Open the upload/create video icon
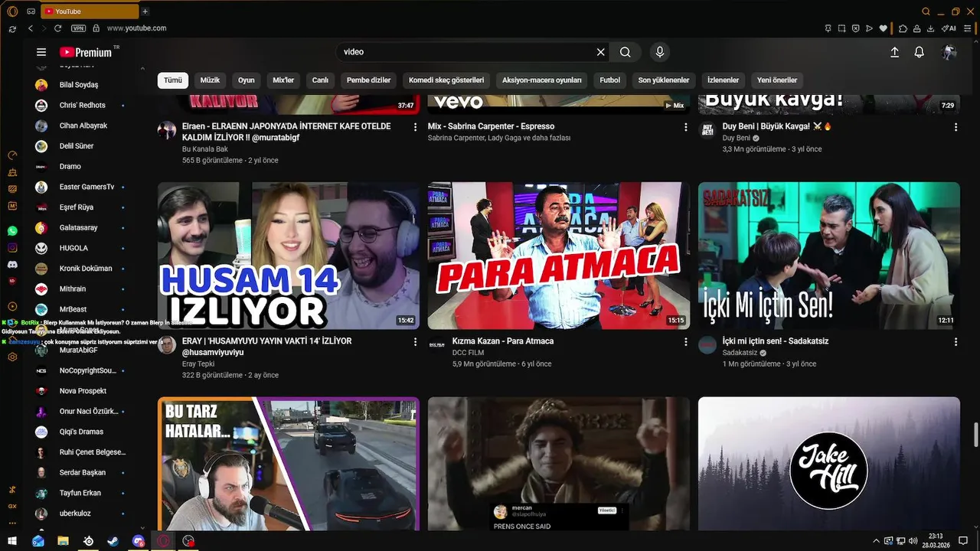This screenshot has width=980, height=551. pos(894,52)
